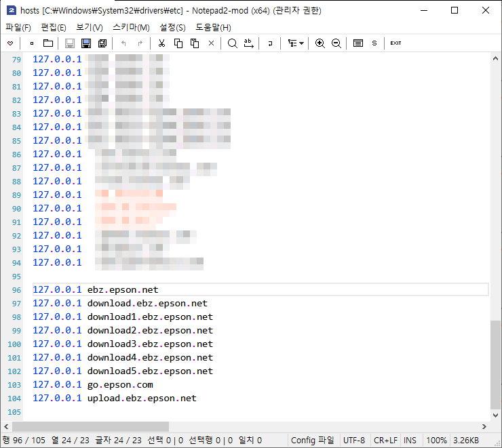Click the download.ebz.epson.net line
The height and width of the screenshot is (448, 502).
(120, 303)
